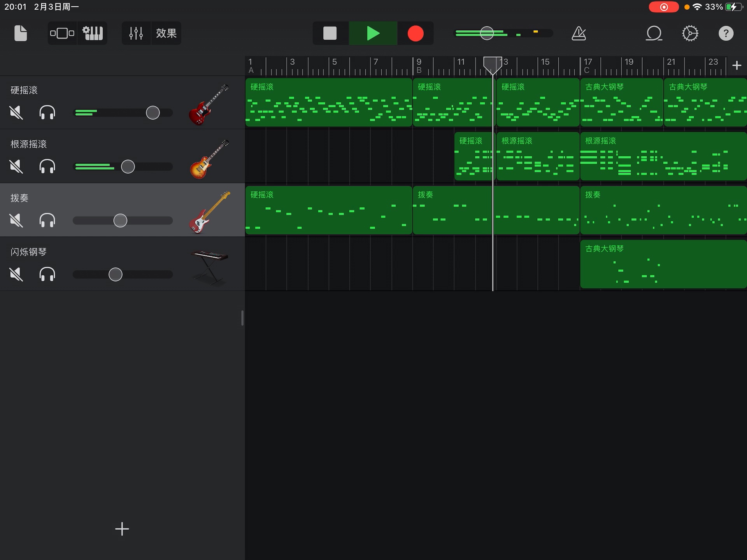Open My Songs browser document icon
The width and height of the screenshot is (747, 560).
click(21, 33)
